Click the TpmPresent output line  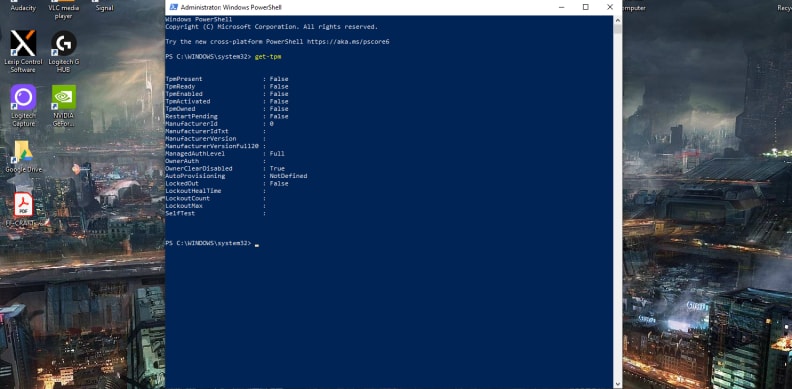[x=227, y=79]
